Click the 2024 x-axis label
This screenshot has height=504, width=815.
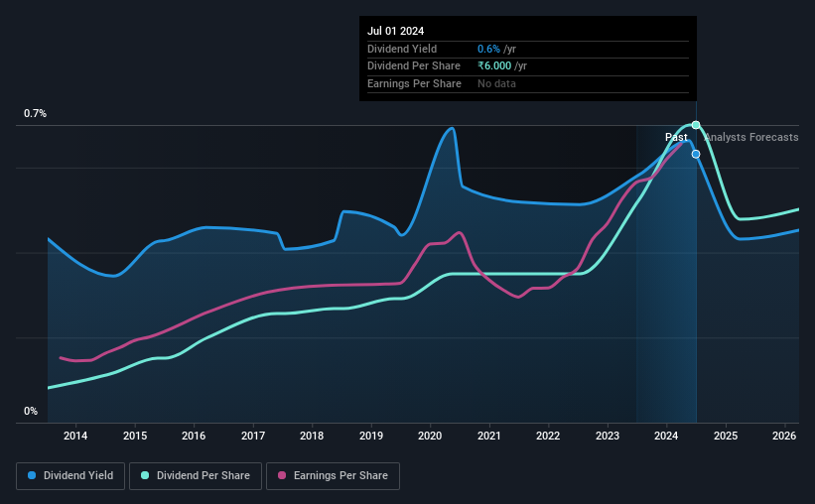pyautogui.click(x=666, y=436)
